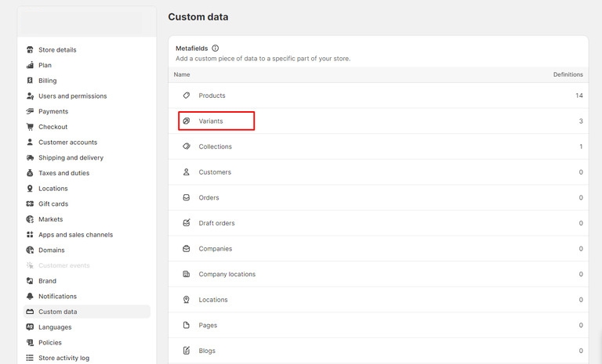
Task: Open Billing settings in sidebar
Action: point(47,81)
